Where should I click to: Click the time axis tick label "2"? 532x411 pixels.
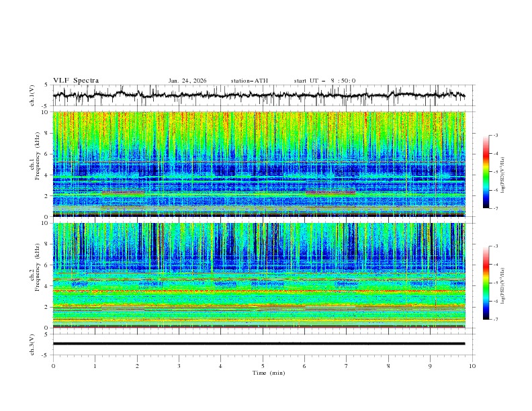tap(137, 366)
